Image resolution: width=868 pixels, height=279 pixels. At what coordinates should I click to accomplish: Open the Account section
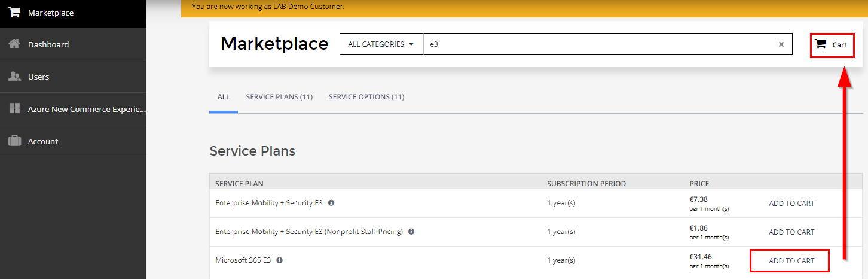pyautogui.click(x=73, y=141)
